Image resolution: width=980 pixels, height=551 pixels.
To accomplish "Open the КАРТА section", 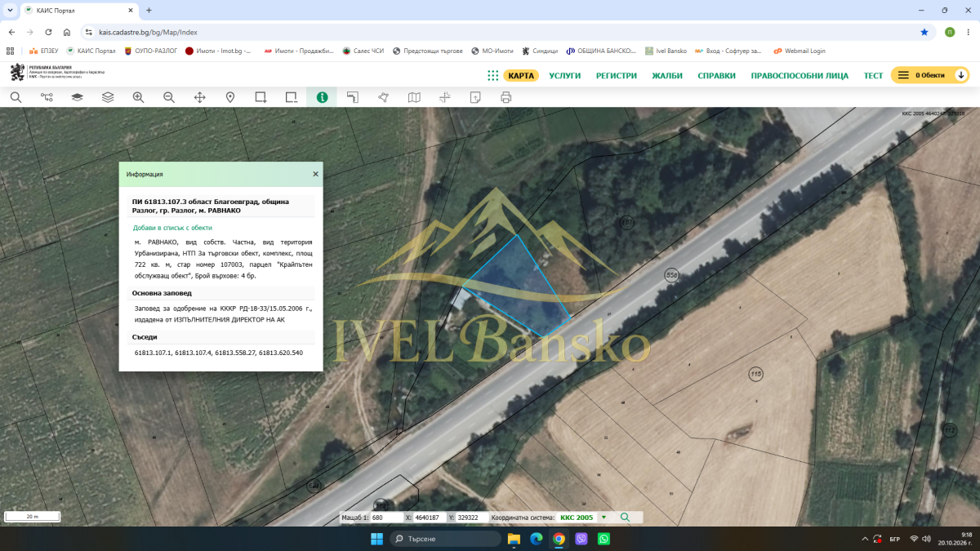I will [521, 75].
